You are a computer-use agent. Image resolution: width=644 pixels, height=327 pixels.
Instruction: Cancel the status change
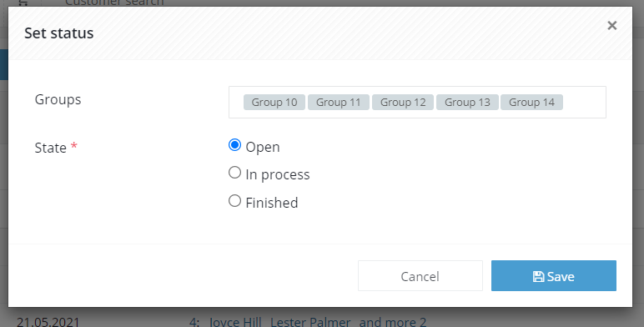420,275
